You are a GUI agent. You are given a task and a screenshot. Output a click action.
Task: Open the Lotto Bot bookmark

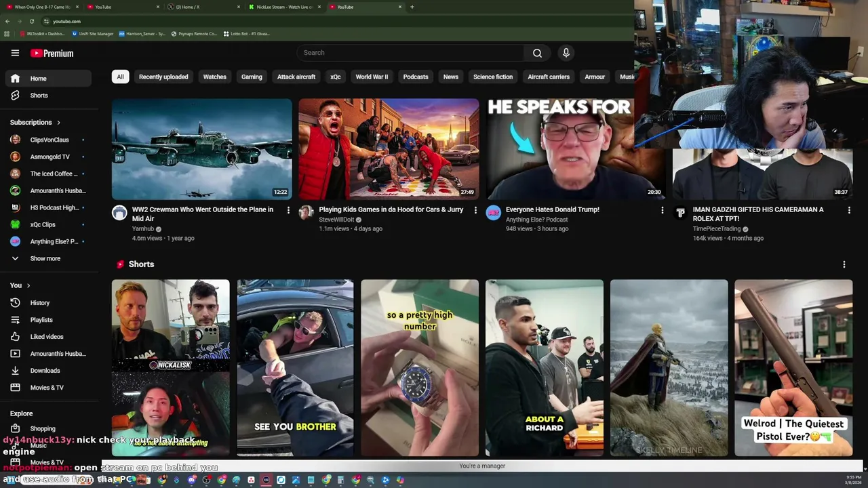point(246,34)
